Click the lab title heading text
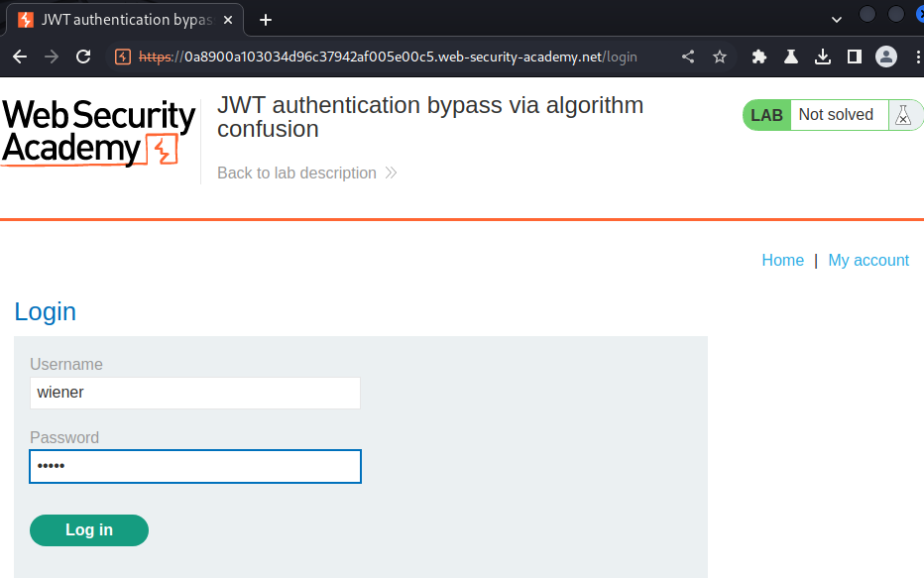 click(430, 117)
